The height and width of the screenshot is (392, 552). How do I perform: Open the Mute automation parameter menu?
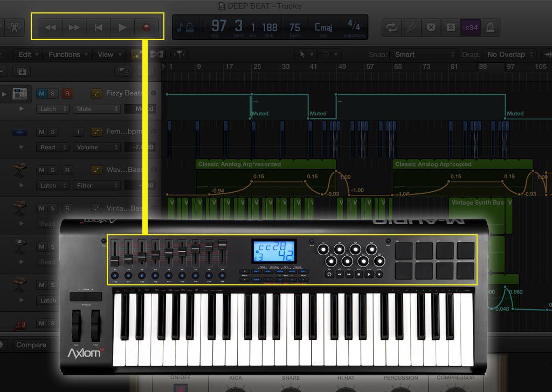click(96, 109)
